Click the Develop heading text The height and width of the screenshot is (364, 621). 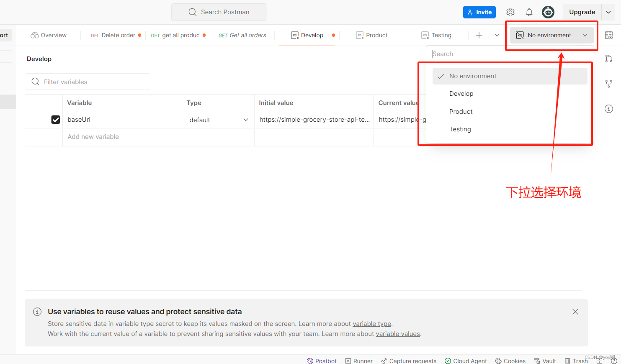click(x=39, y=59)
